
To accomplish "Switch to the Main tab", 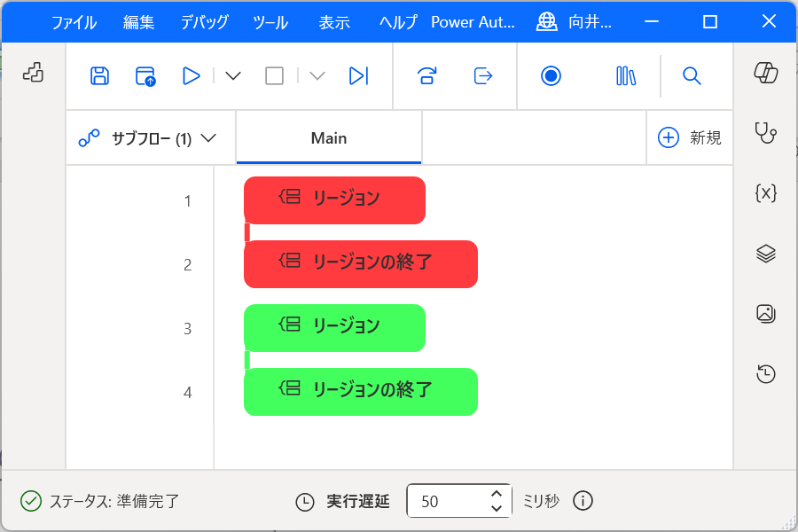I will click(x=329, y=138).
